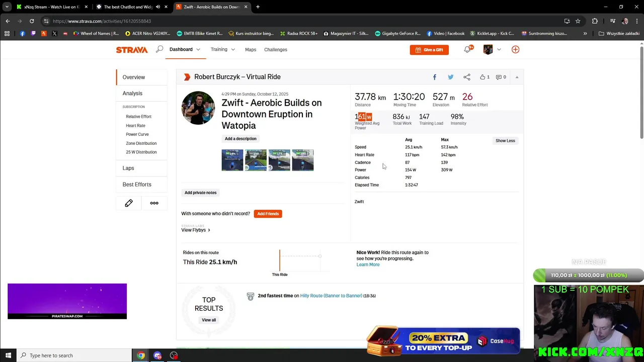Viewport: 644px width, 362px height.
Task: Open Chrome apps grid icon in bookmarks bar
Action: [7, 34]
